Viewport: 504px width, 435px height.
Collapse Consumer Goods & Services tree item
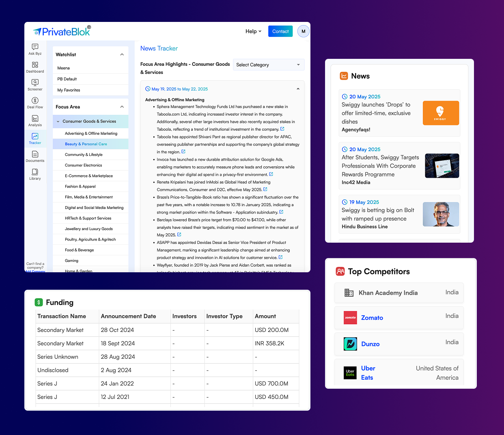pyautogui.click(x=58, y=121)
